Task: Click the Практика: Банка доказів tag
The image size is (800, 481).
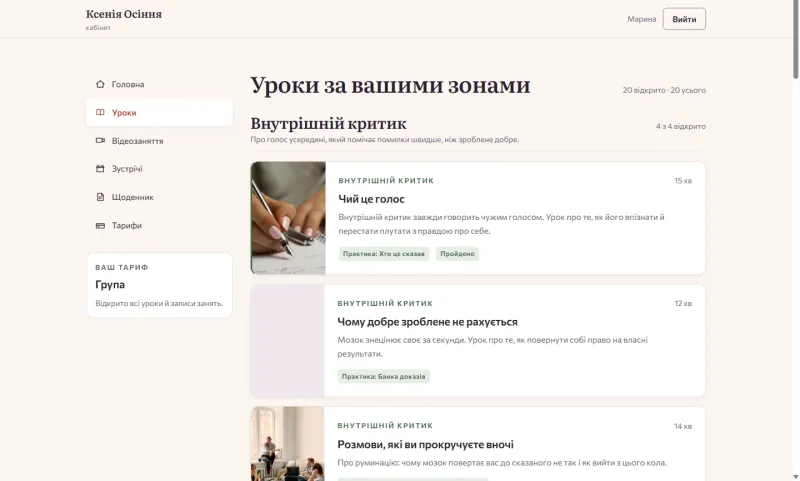Action: (x=383, y=376)
